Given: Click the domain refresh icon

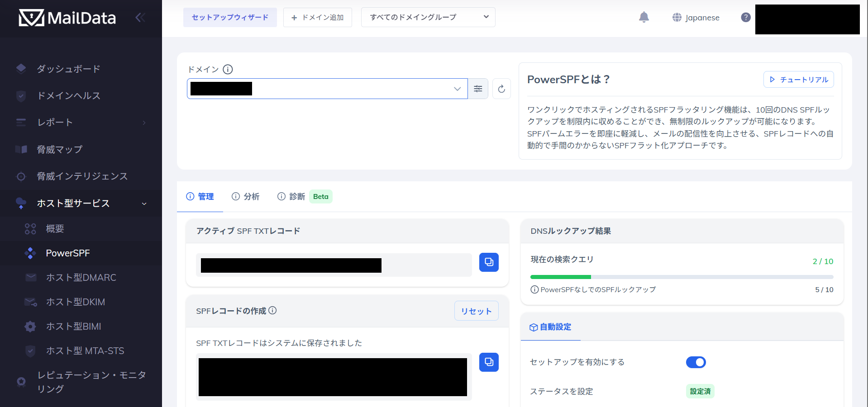Looking at the screenshot, I should (x=501, y=89).
